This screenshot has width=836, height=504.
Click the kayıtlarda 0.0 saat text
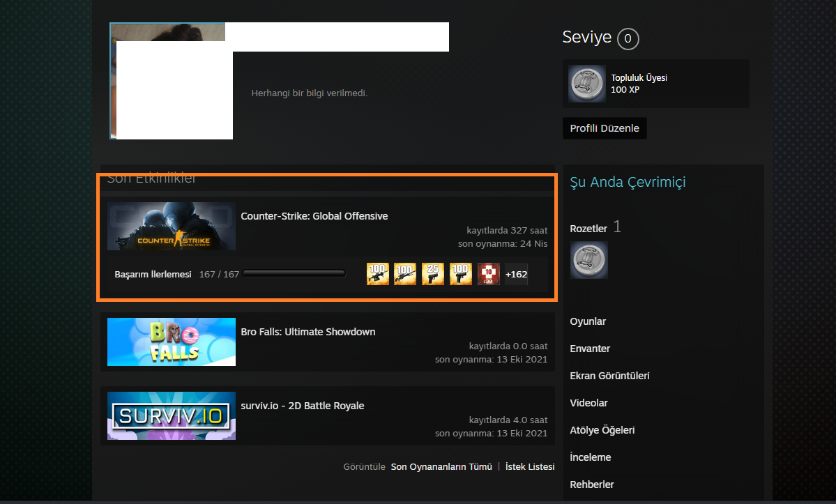pos(508,346)
